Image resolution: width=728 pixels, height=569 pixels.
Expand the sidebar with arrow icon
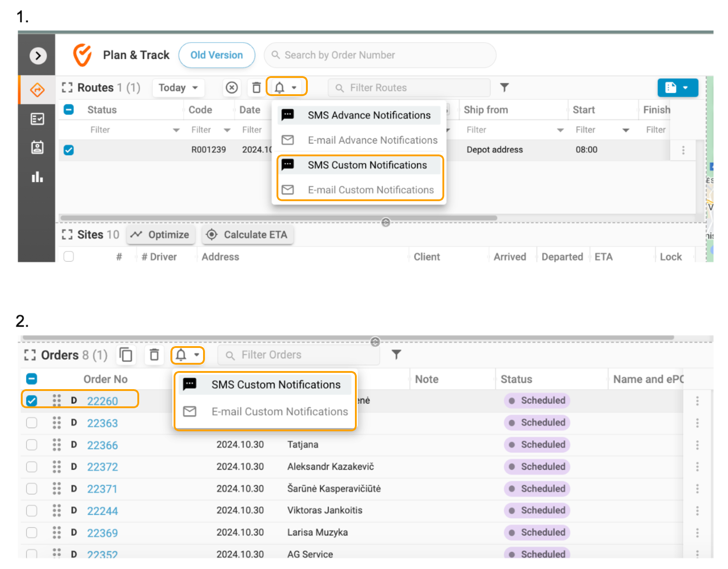point(38,56)
